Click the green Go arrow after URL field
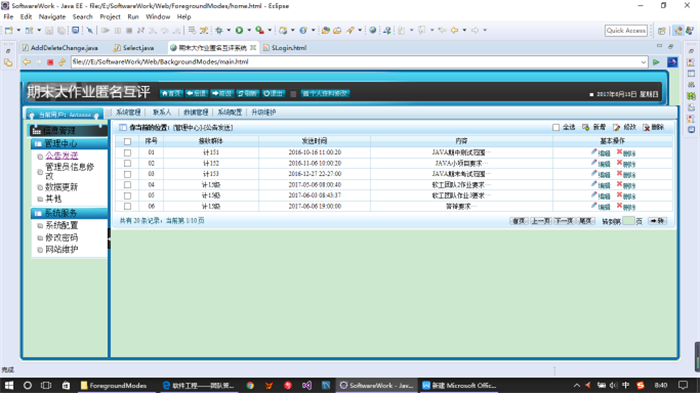Screen dimensions: 700x393 (x=656, y=62)
